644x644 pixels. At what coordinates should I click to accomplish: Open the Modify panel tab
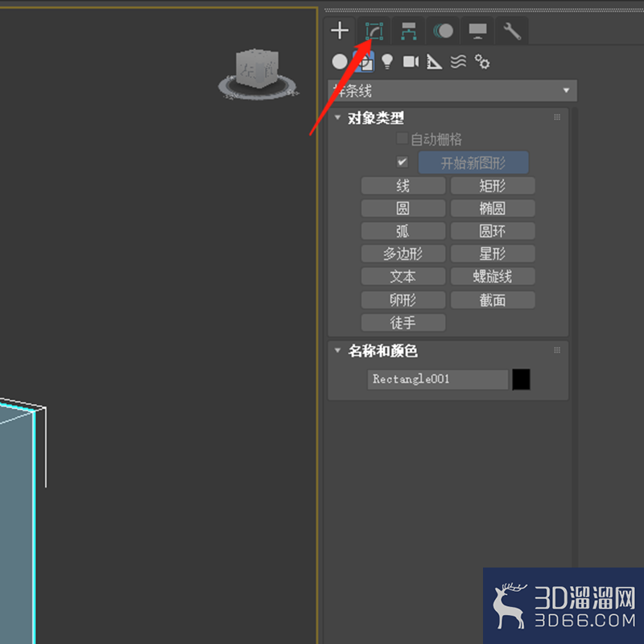[x=374, y=31]
